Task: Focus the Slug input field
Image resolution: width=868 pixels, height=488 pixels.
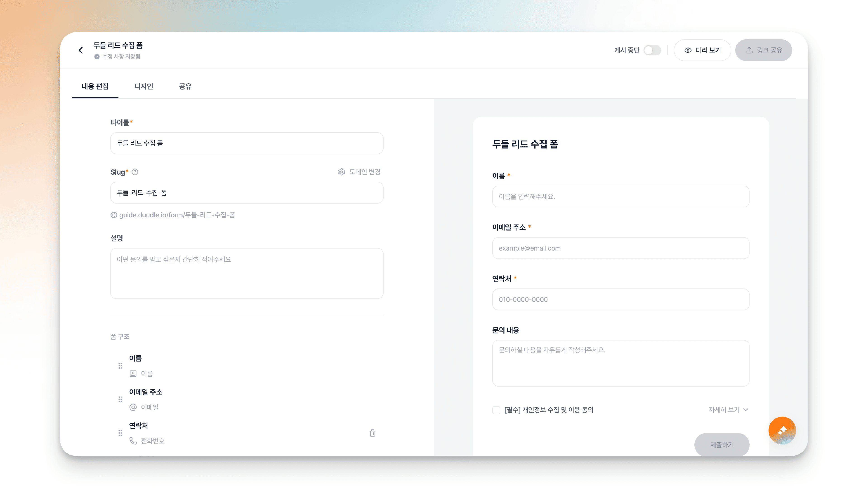Action: click(x=247, y=193)
